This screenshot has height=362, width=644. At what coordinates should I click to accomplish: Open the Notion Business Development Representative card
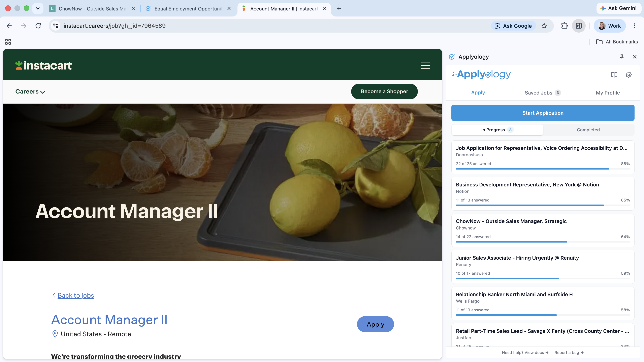pos(543,194)
